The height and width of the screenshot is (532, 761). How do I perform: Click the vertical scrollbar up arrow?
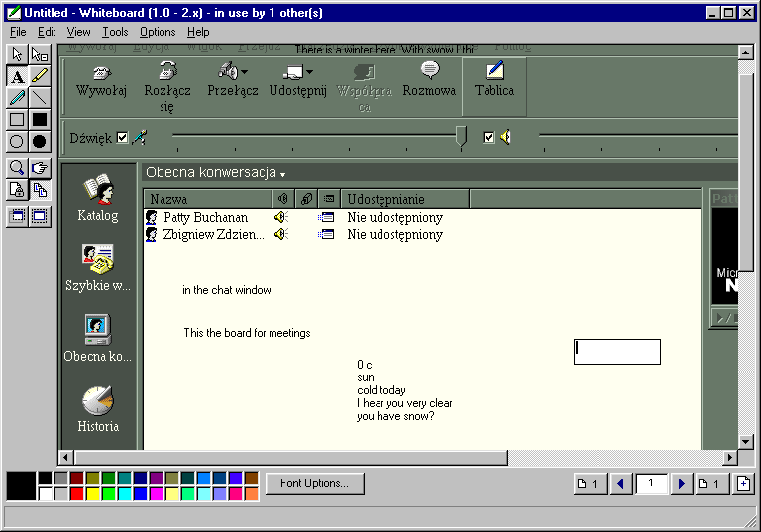pos(745,52)
